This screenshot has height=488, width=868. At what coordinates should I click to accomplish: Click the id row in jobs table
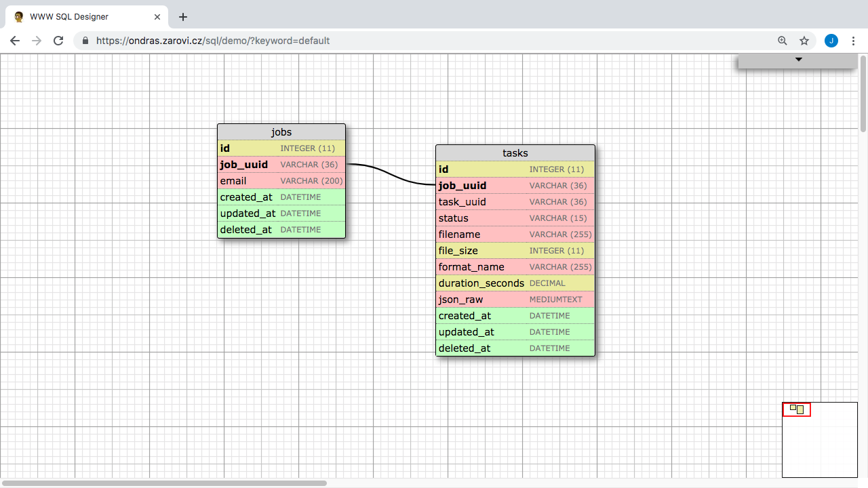(x=281, y=148)
